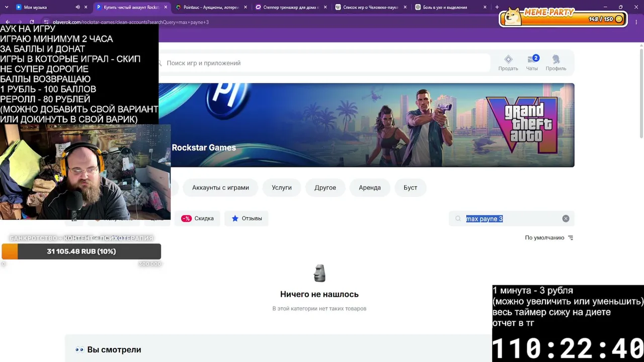
Task: Clear the max payne 3 search field
Action: 566,219
